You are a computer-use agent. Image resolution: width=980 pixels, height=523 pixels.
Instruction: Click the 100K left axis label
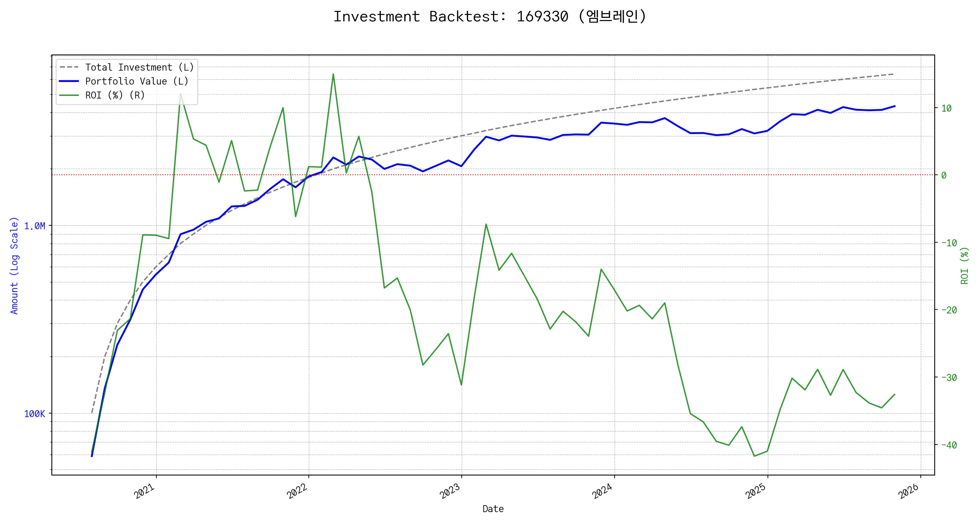click(35, 414)
